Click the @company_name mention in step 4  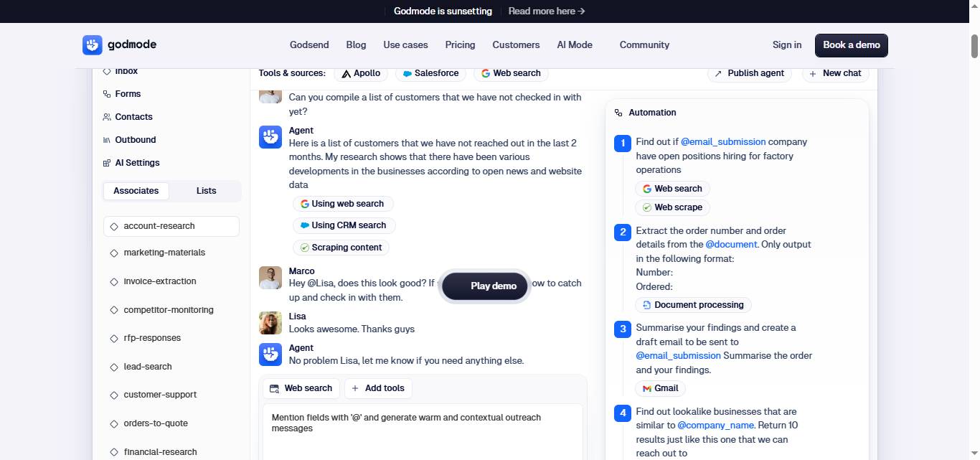point(715,426)
